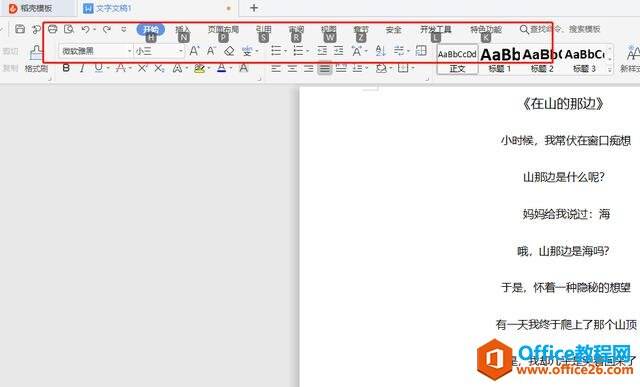Open the 开始 (Home) ribbon tab

coord(151,29)
